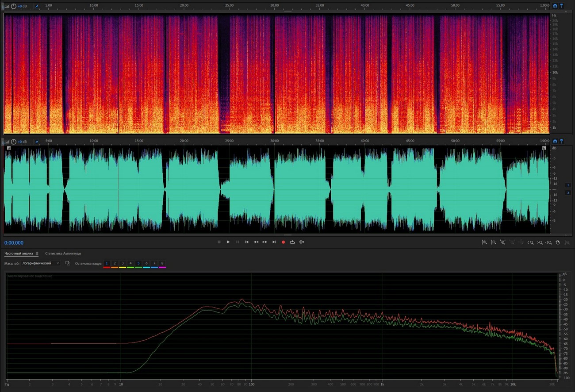
Task: Click the Skip Selection icon
Action: pyautogui.click(x=302, y=242)
